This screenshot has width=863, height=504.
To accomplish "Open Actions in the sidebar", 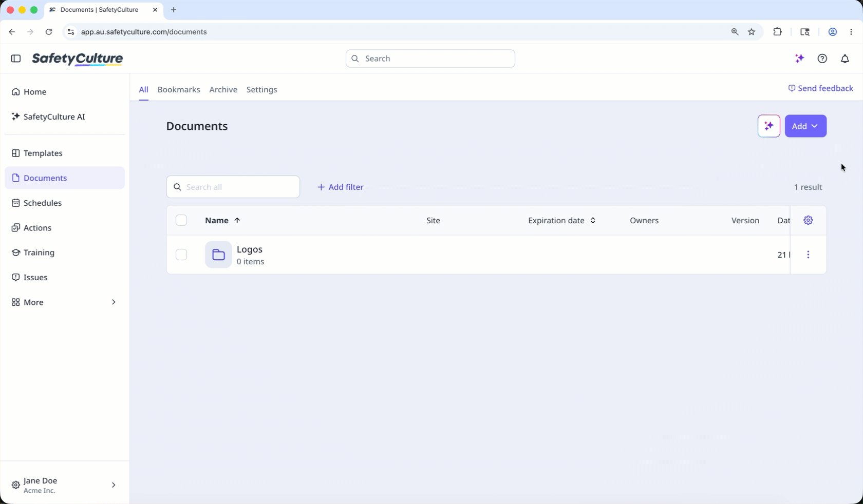I will tap(65, 228).
